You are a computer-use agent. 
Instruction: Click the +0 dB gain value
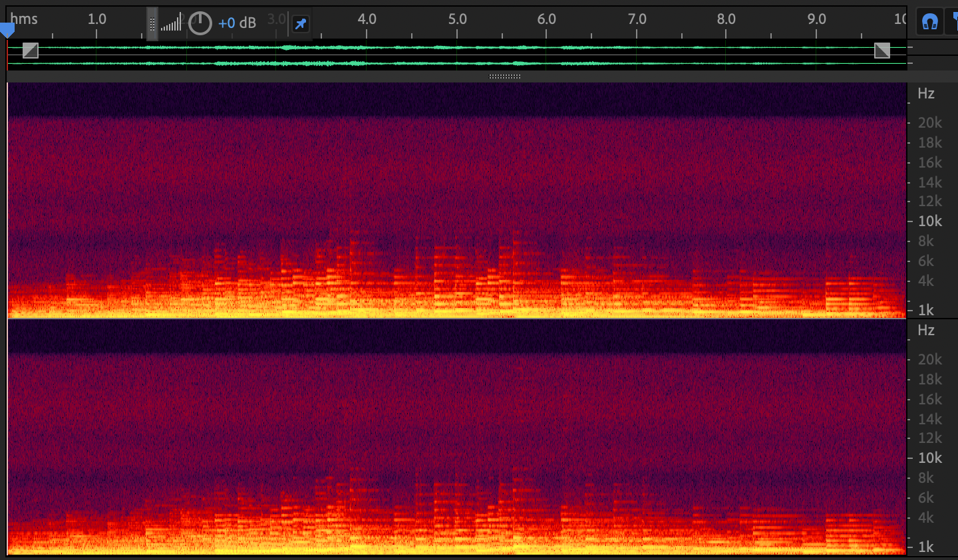(x=237, y=23)
